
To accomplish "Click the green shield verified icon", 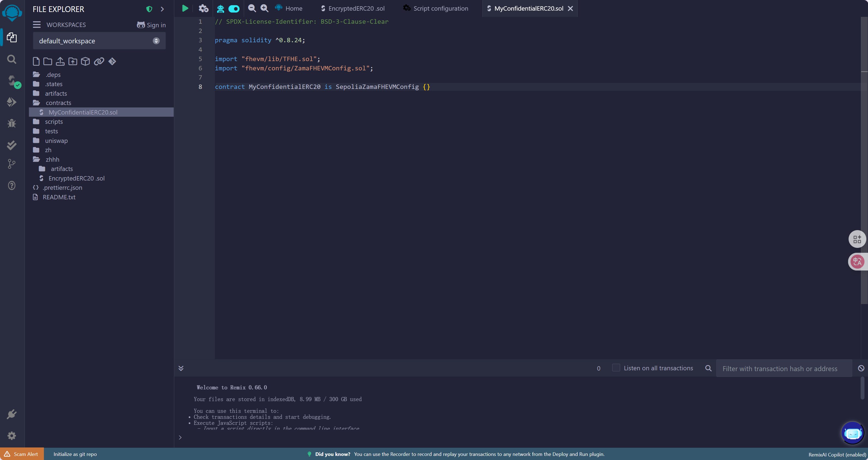I will point(149,9).
